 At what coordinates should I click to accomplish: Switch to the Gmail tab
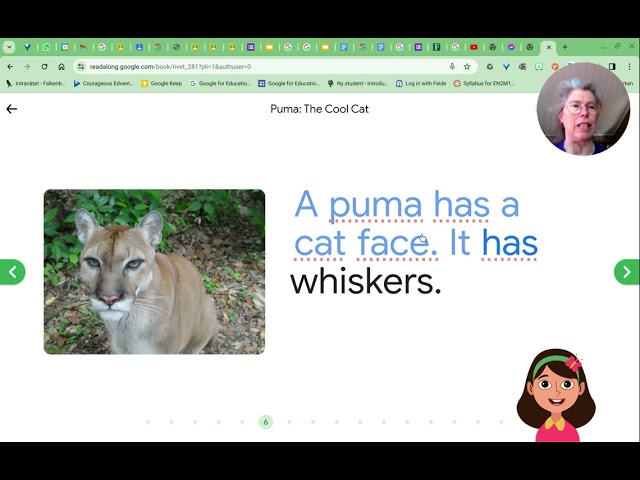tap(84, 47)
